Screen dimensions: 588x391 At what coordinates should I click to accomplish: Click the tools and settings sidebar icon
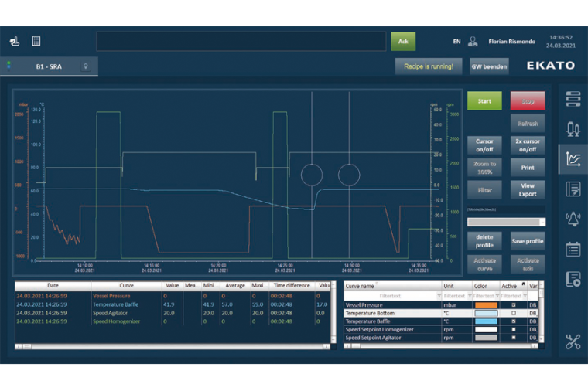pyautogui.click(x=573, y=342)
